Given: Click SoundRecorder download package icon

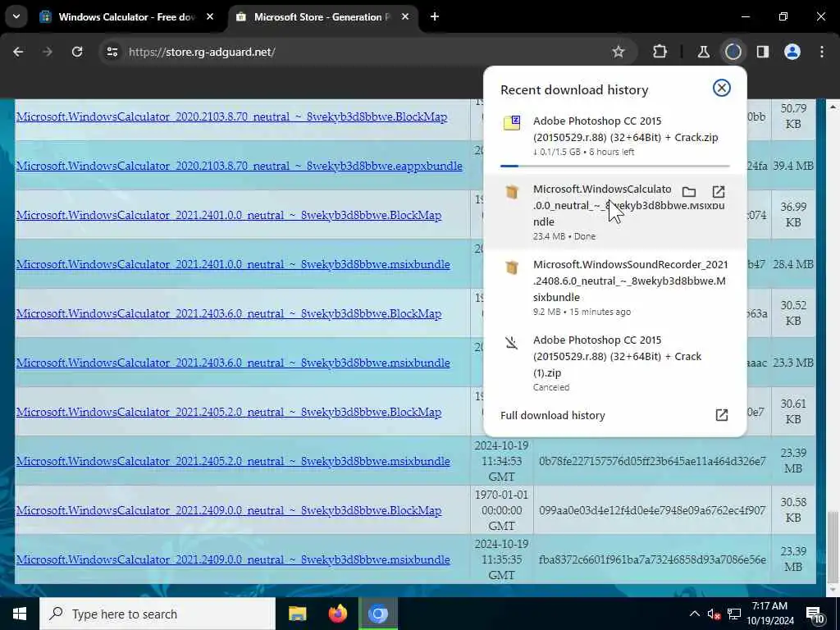Looking at the screenshot, I should [x=512, y=267].
